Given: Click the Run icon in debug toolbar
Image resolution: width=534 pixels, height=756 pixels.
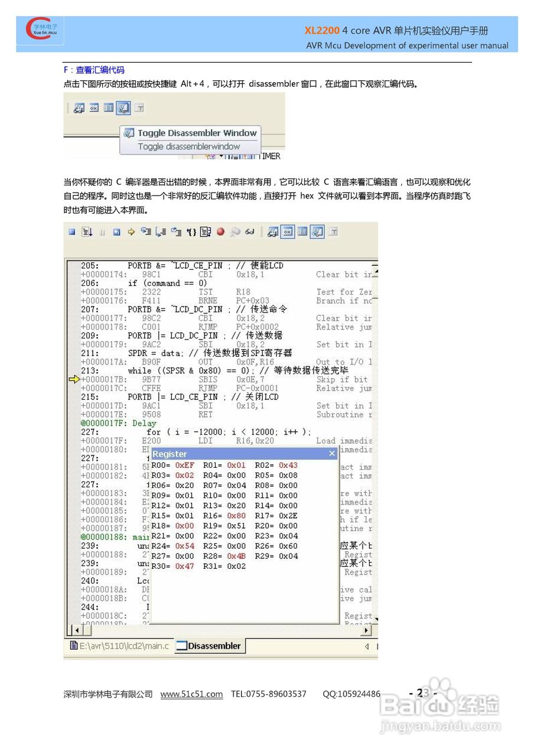Looking at the screenshot, I should (x=86, y=232).
